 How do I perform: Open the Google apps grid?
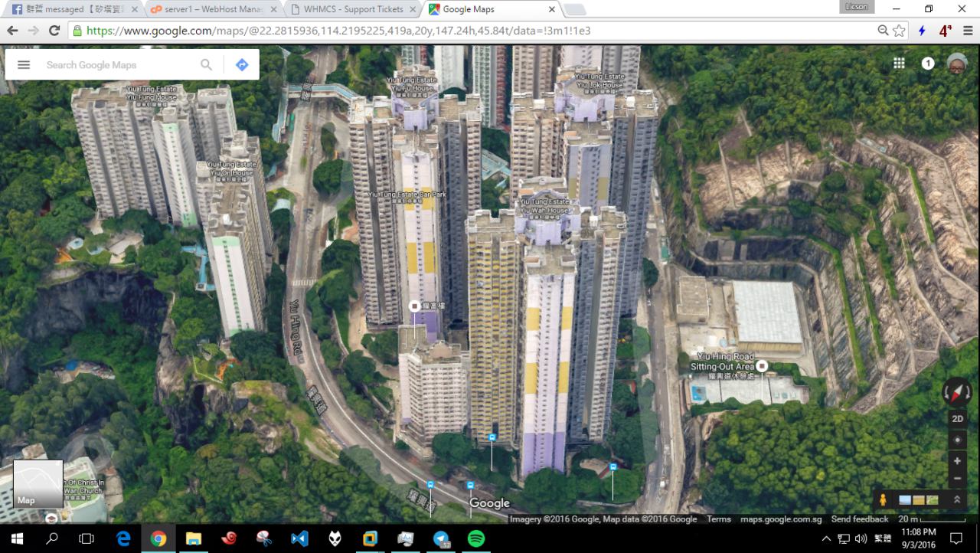899,64
